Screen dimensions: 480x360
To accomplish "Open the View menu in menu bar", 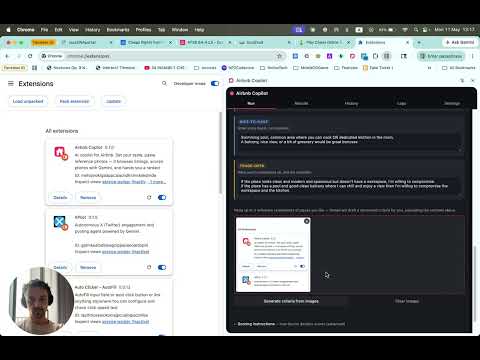I will pos(74,30).
